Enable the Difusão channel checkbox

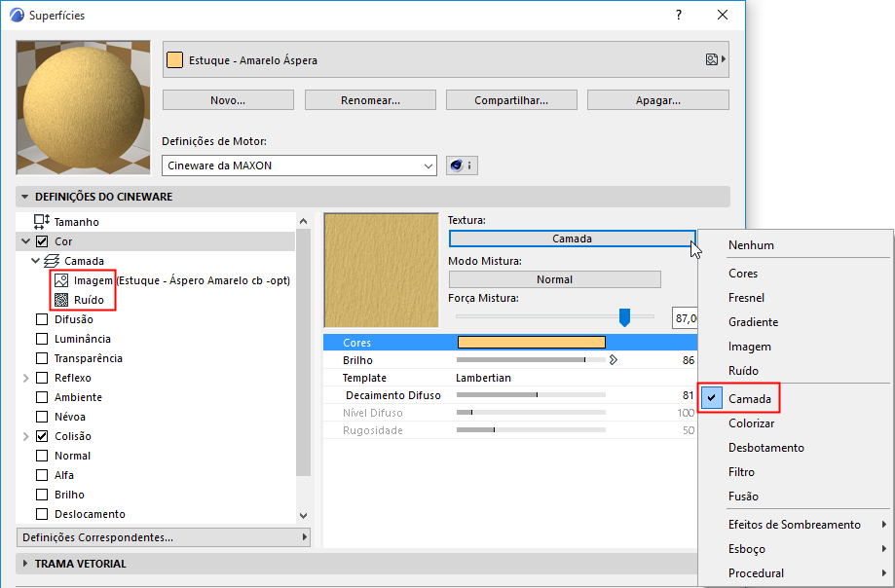[x=42, y=319]
